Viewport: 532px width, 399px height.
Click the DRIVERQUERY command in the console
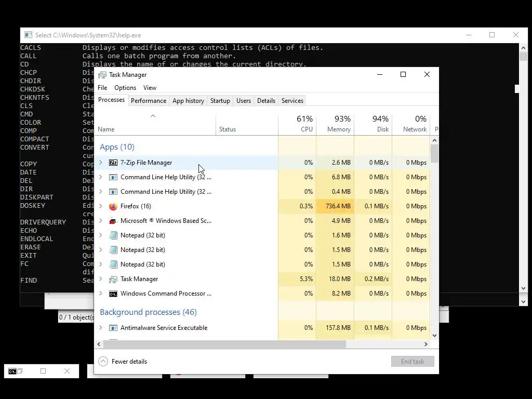click(x=43, y=222)
